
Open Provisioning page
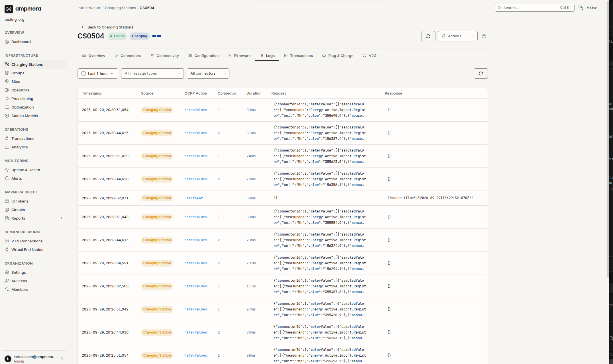click(34, 99)
